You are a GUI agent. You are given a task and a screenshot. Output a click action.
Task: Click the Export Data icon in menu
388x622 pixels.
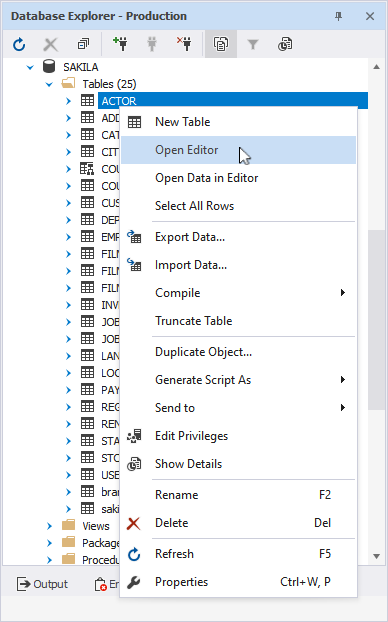(134, 237)
